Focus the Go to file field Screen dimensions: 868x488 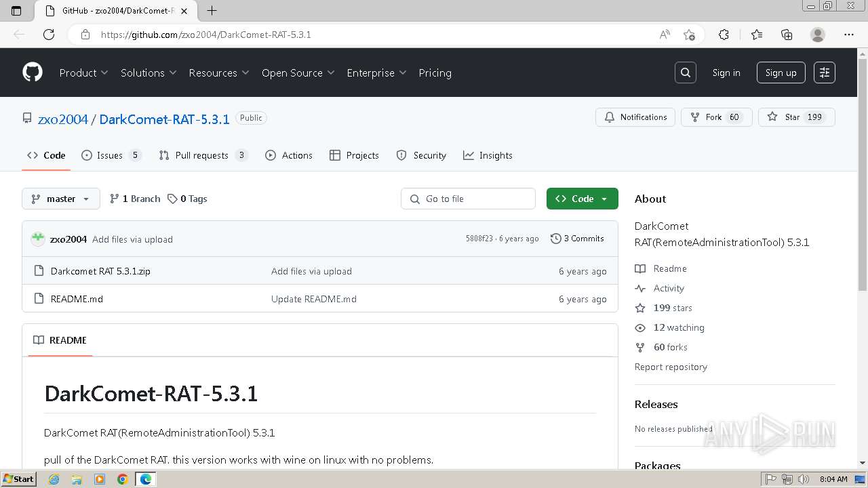click(x=468, y=199)
